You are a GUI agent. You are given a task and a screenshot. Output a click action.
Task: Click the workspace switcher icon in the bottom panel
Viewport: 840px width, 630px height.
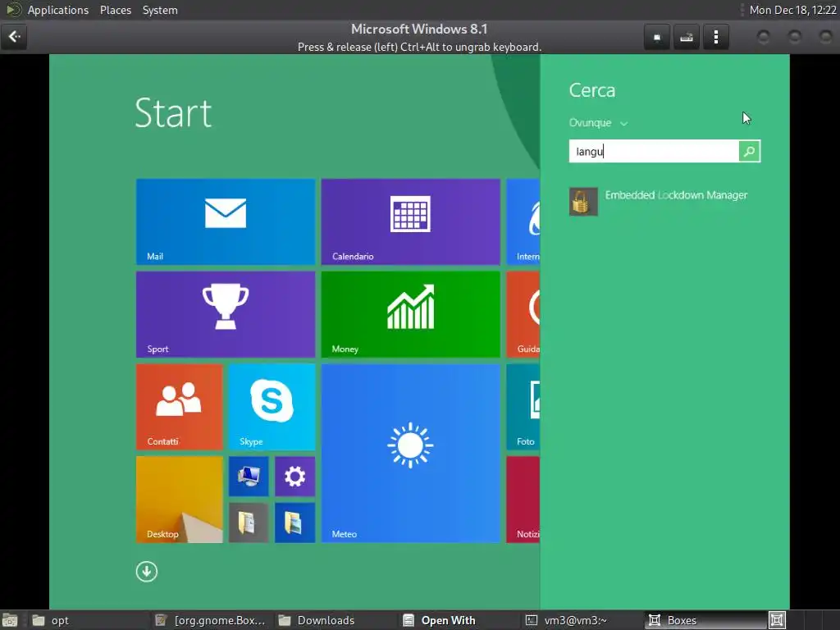pyautogui.click(x=778, y=620)
